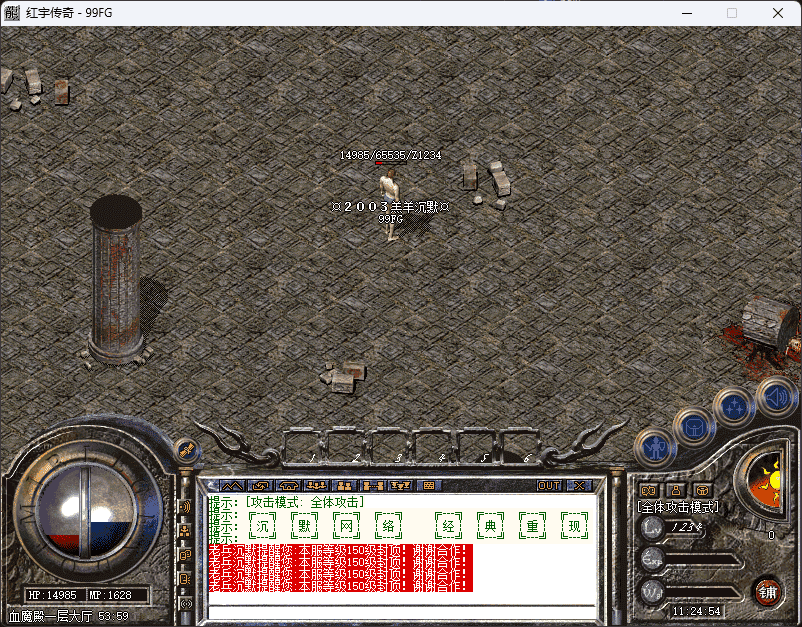Click the Exp experience orb
The width and height of the screenshot is (802, 627).
point(653,559)
